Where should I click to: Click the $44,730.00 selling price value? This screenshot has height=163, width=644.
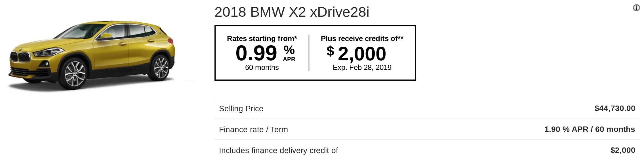[615, 108]
